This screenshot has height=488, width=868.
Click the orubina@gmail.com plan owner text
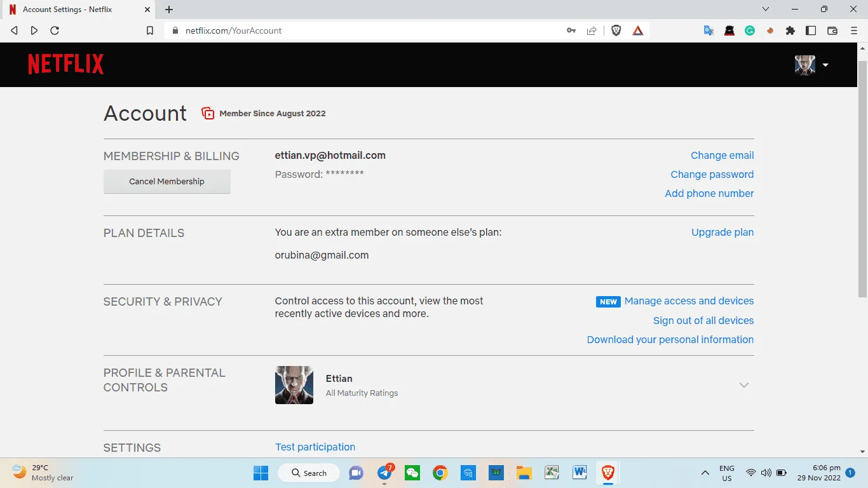tap(322, 255)
